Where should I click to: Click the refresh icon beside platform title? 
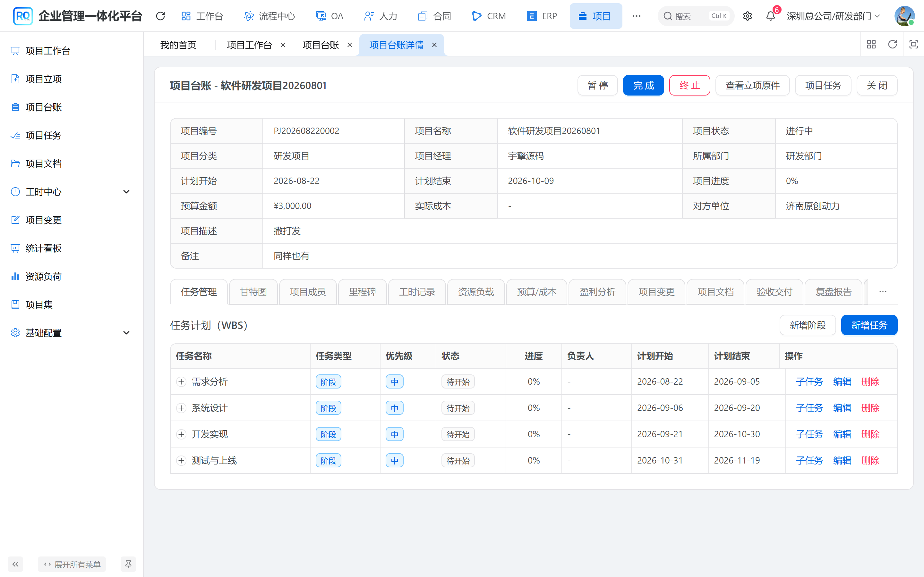click(x=160, y=16)
